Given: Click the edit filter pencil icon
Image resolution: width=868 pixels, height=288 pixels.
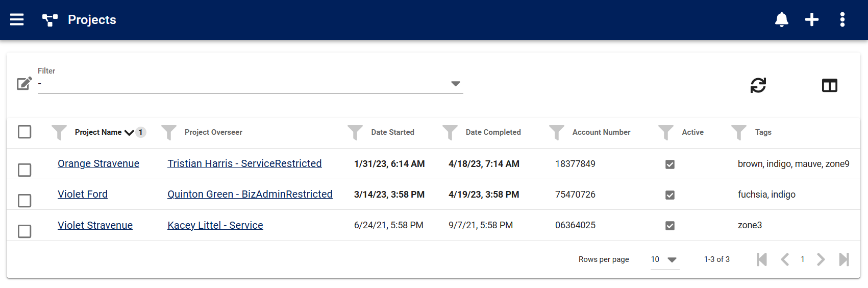Looking at the screenshot, I should pos(24,83).
